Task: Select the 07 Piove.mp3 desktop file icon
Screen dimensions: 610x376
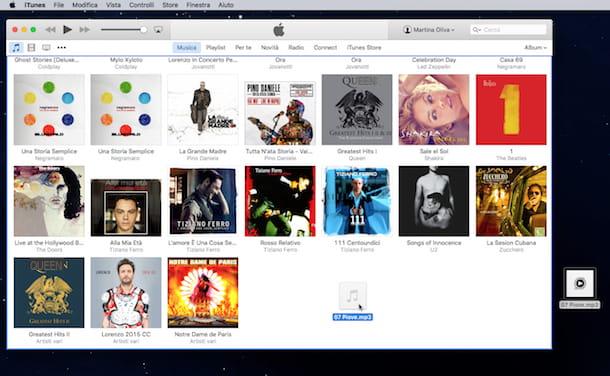Action: tap(580, 283)
